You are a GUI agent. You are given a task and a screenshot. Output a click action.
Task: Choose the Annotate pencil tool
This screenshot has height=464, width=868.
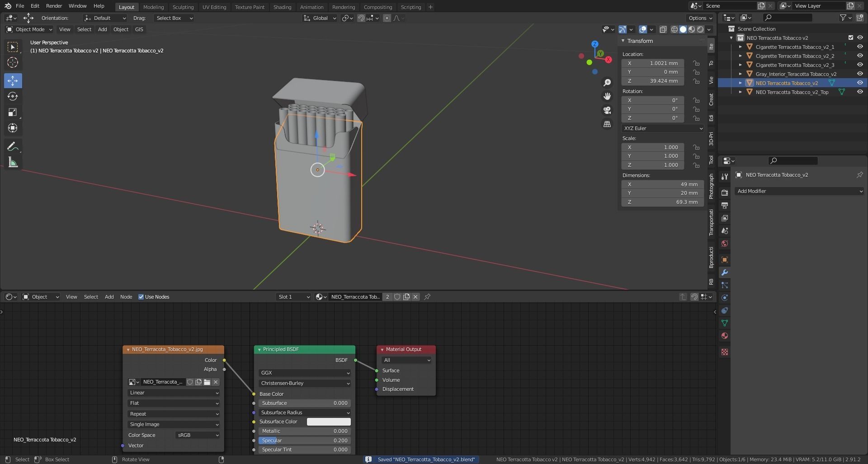[x=13, y=146]
